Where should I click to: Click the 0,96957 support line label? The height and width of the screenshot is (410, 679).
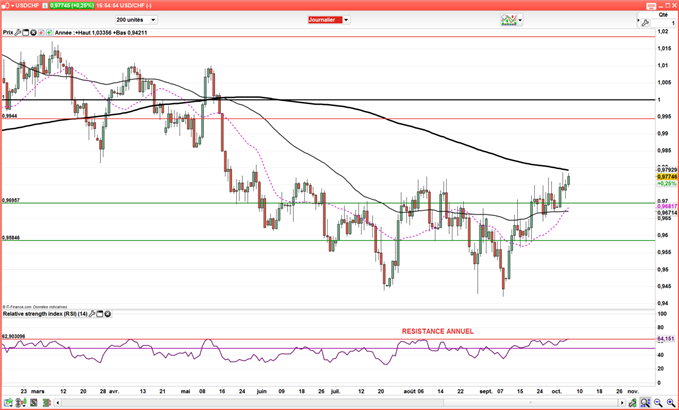tap(11, 200)
